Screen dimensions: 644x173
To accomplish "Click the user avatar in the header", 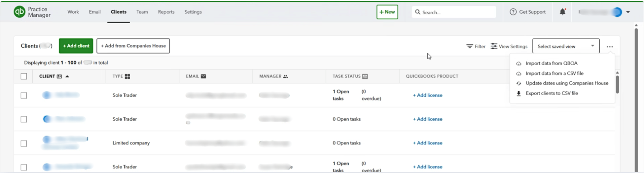I will coord(617,12).
